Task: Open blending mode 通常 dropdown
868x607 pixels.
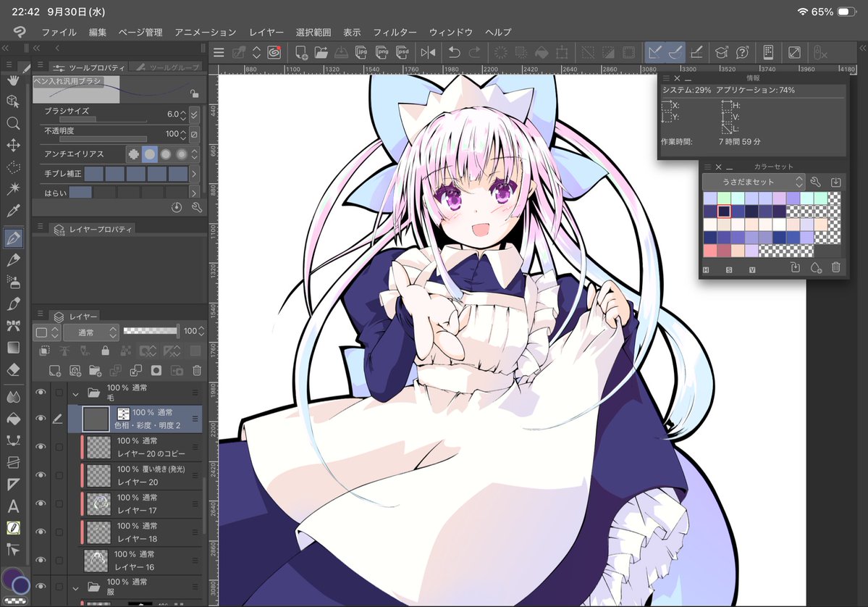Action: click(x=91, y=332)
